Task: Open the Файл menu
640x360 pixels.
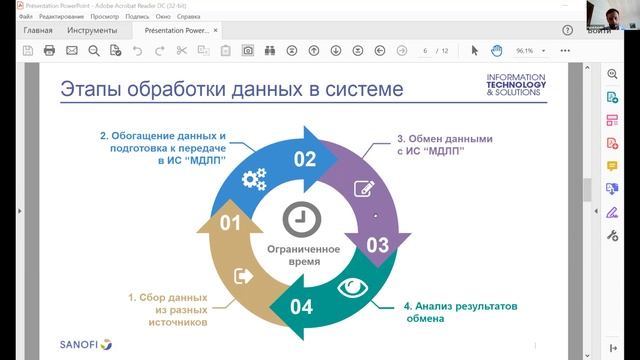Action: 26,16
